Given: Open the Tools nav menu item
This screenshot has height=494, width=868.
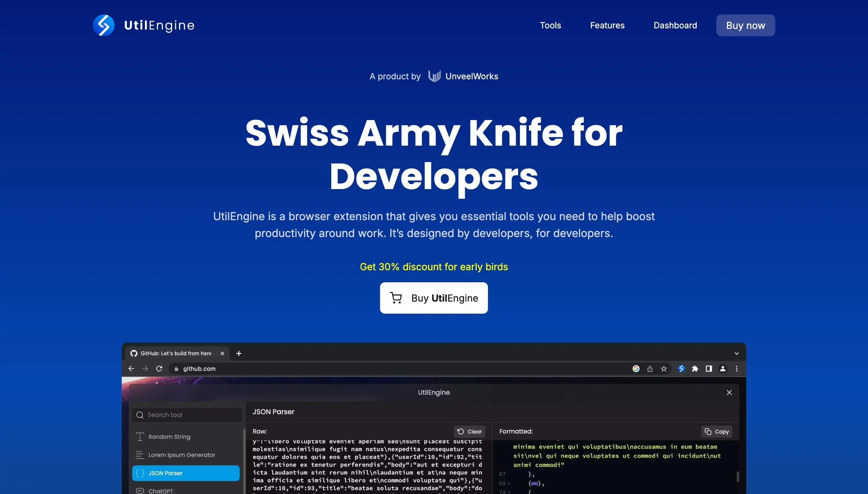Looking at the screenshot, I should [x=550, y=25].
